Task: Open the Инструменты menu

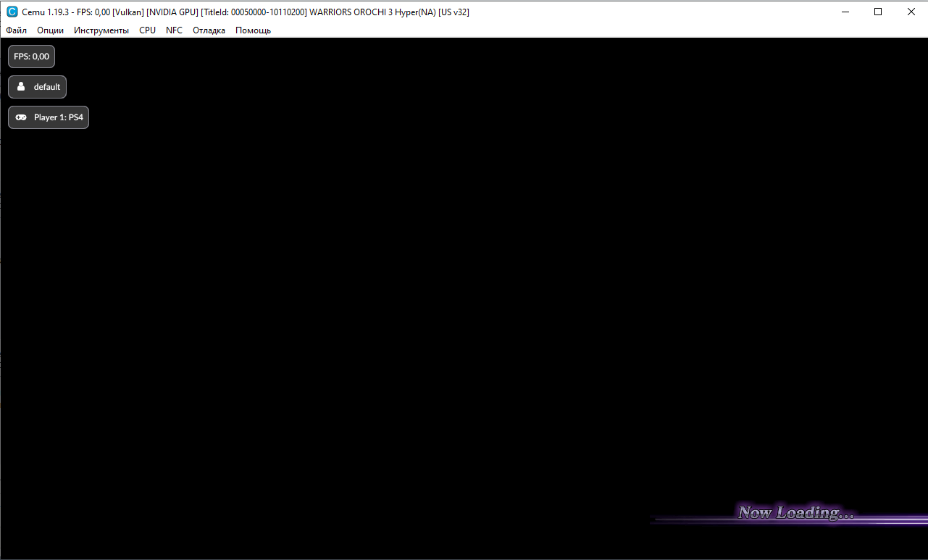Action: 101,30
